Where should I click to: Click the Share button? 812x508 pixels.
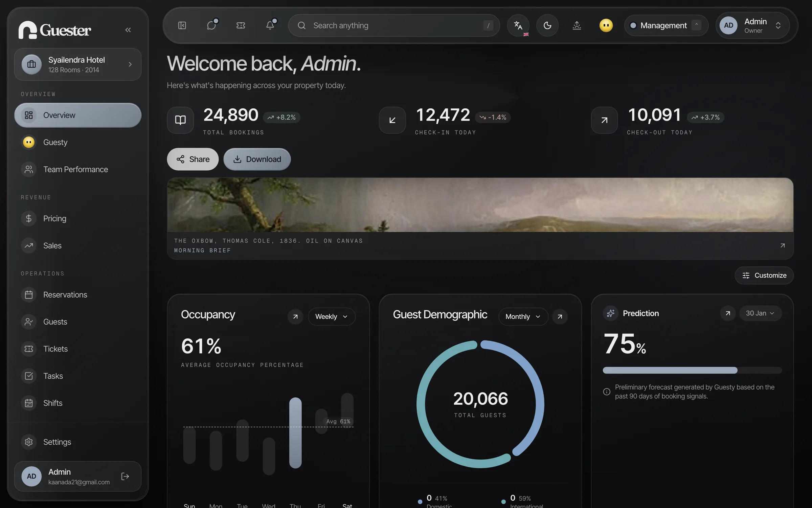point(193,159)
